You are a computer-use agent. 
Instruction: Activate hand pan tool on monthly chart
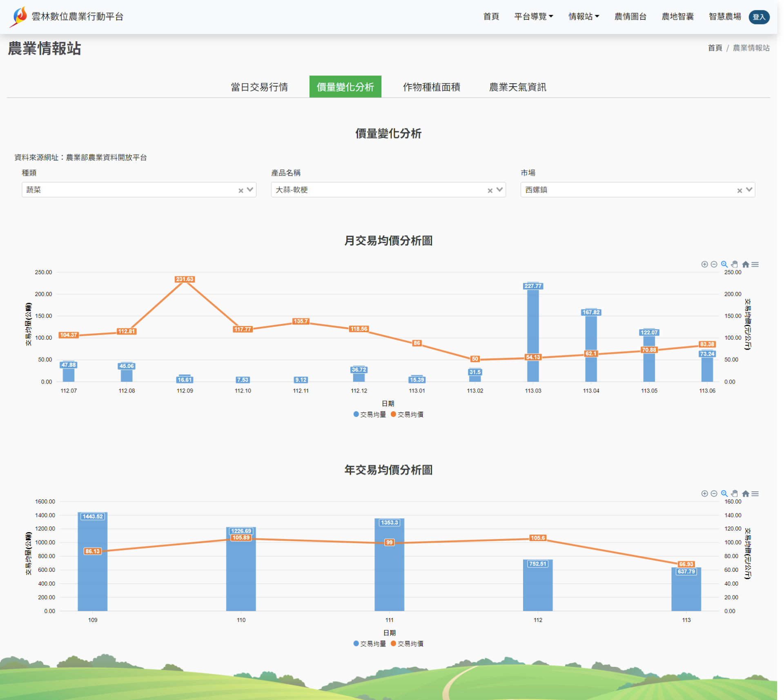tap(735, 264)
